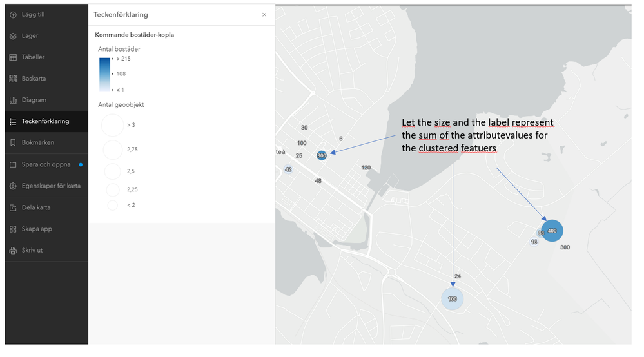Click the cluster labeled 300 on map
Viewport: 644px width, 357px height.
(322, 155)
